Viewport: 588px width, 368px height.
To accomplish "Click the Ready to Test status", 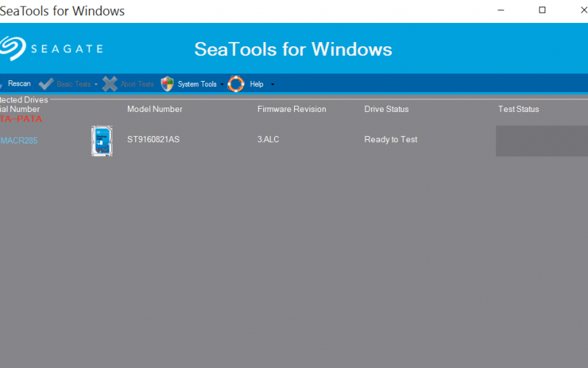I will click(x=391, y=139).
